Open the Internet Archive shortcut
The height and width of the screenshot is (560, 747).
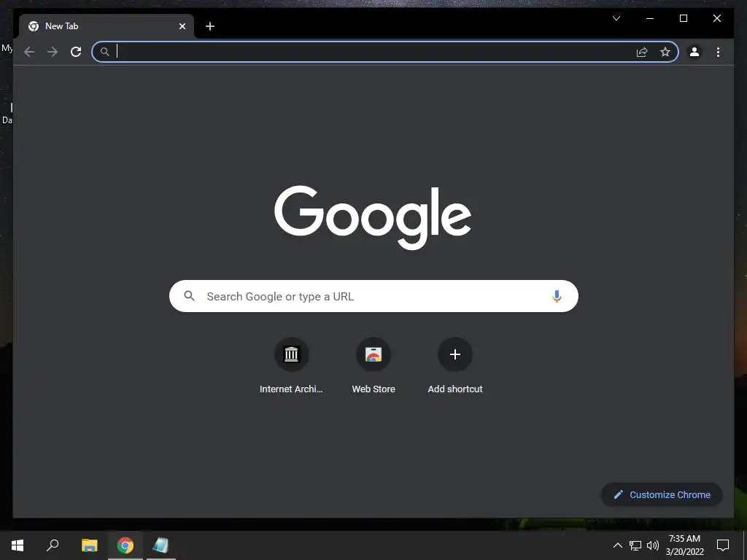pyautogui.click(x=291, y=366)
